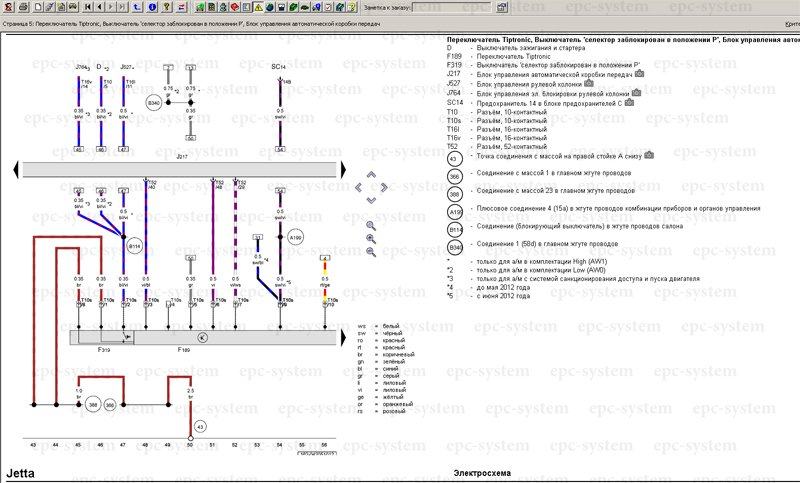Go to the first page using the toolbar
The image size is (800, 483).
click(x=88, y=7)
